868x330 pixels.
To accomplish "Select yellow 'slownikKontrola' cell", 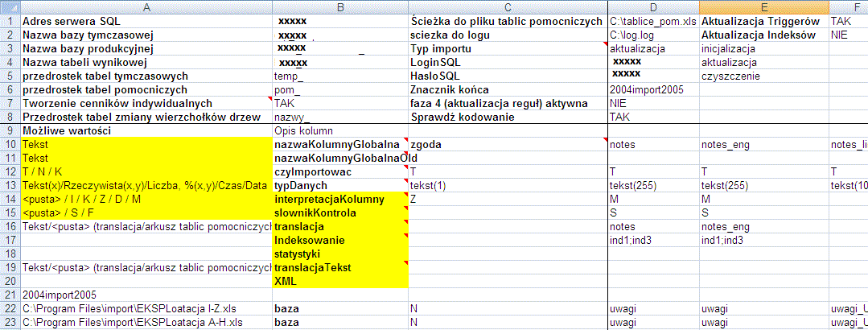I will (x=340, y=212).
